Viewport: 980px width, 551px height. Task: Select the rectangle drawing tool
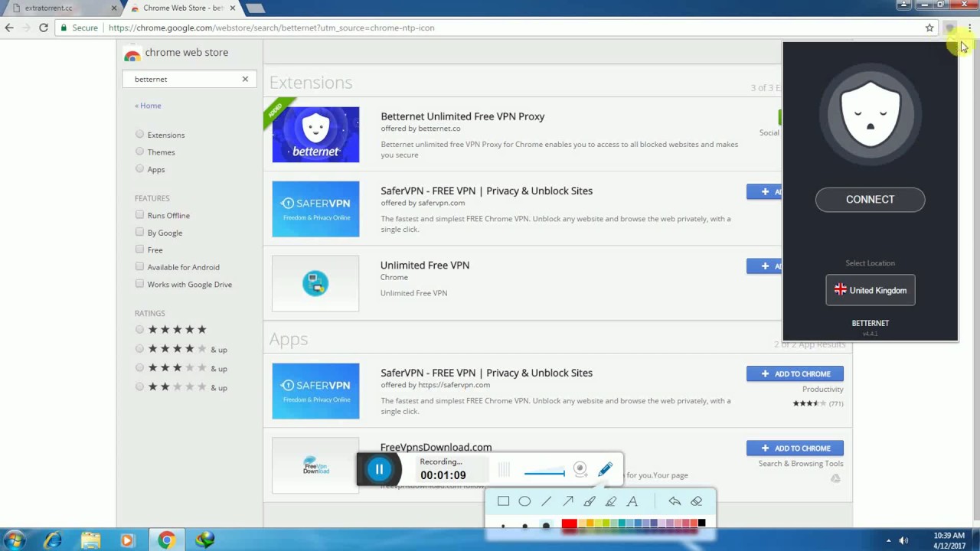[x=503, y=501]
